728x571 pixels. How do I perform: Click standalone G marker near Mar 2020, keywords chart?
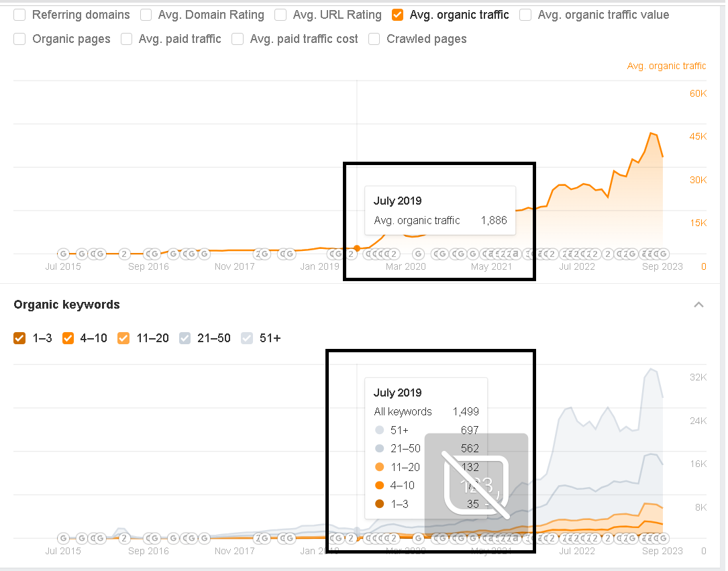tap(419, 538)
